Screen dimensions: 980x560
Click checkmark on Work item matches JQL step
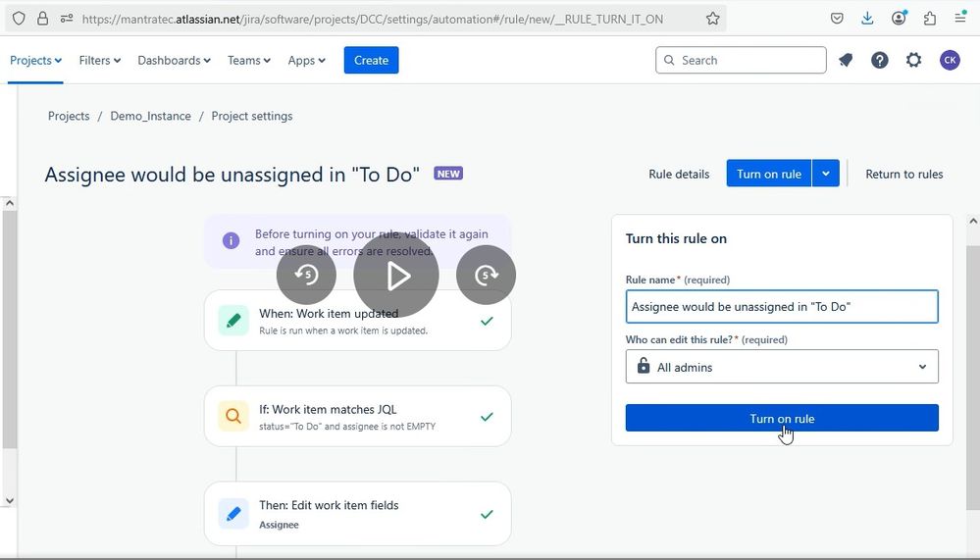(487, 416)
